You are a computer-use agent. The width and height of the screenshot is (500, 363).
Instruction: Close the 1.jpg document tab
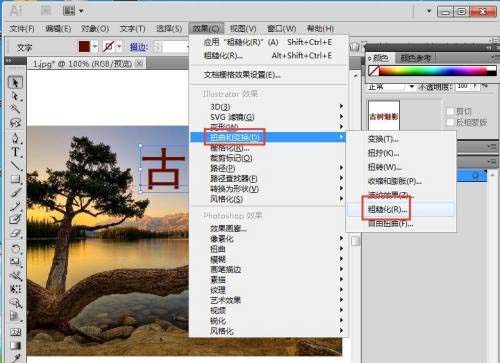[x=140, y=63]
